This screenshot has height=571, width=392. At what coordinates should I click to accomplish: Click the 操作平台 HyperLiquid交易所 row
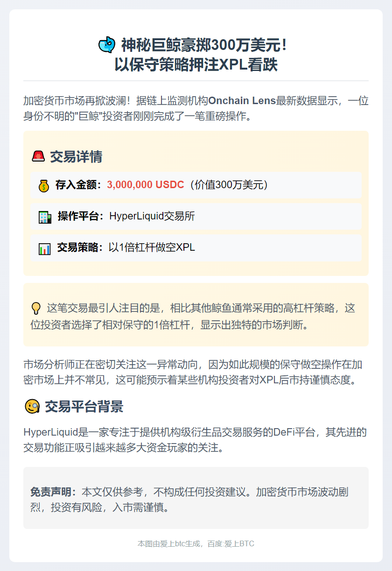(x=196, y=216)
